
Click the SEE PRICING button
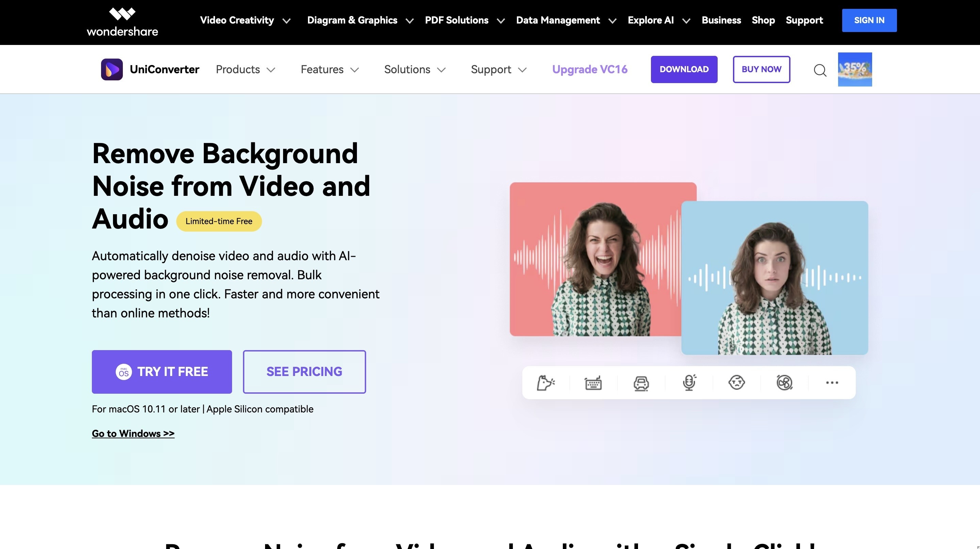304,372
